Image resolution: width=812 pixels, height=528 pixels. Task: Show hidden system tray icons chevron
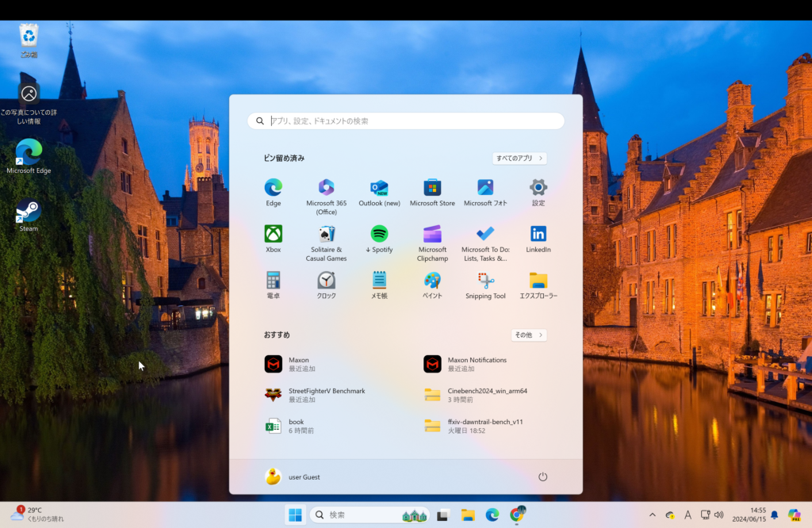(x=653, y=515)
